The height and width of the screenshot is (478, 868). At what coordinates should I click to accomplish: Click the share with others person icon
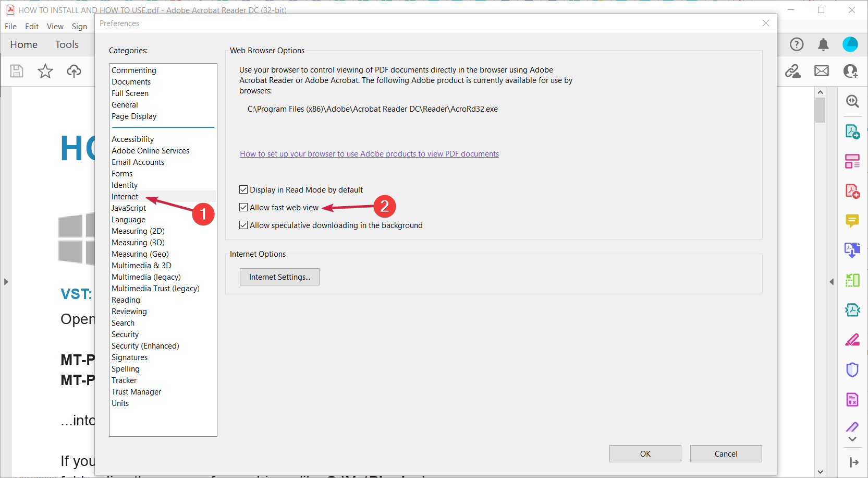click(x=851, y=71)
